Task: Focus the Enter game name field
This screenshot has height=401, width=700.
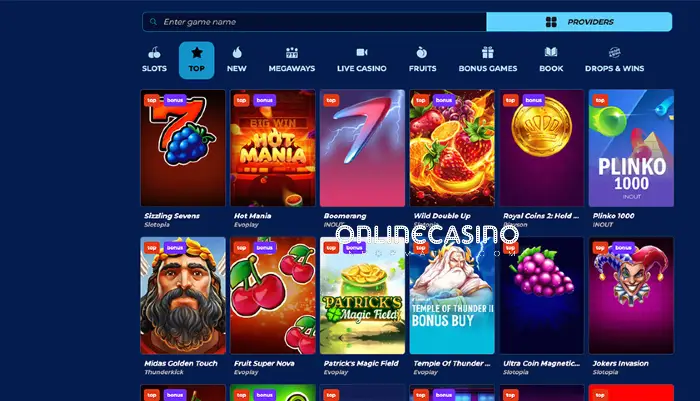Action: (x=314, y=22)
